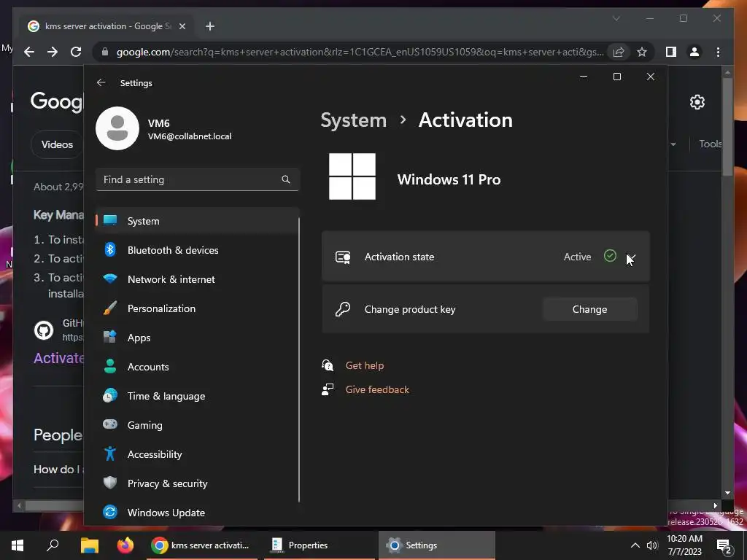Open Bluetooth & devices settings
Viewport: 747px width, 560px height.
point(198,250)
